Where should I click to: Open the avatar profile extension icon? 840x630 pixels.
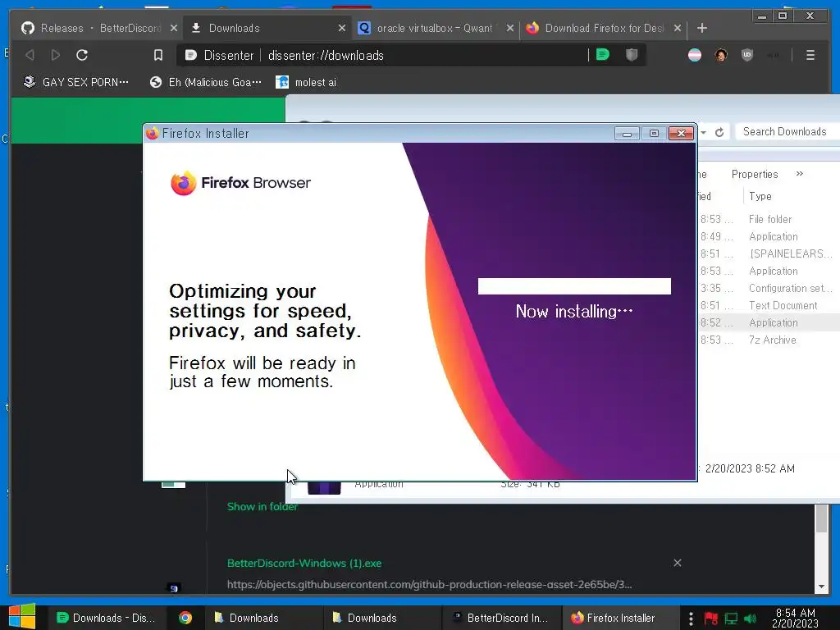click(721, 55)
